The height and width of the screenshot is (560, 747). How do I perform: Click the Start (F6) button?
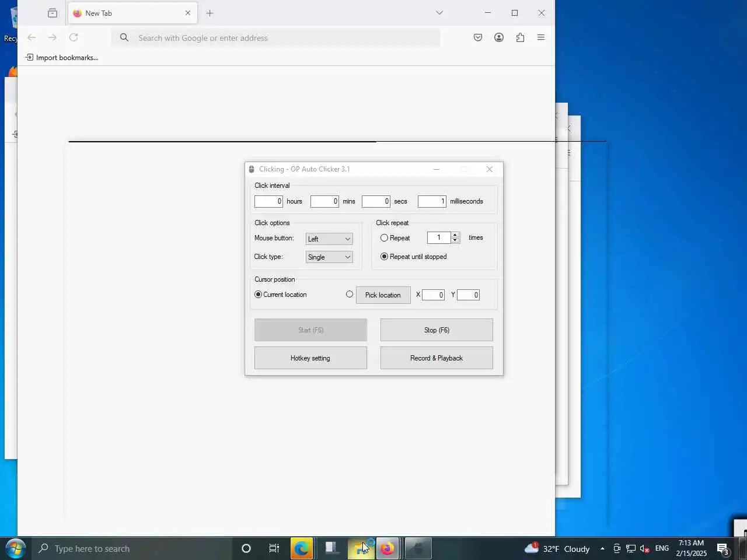(310, 330)
